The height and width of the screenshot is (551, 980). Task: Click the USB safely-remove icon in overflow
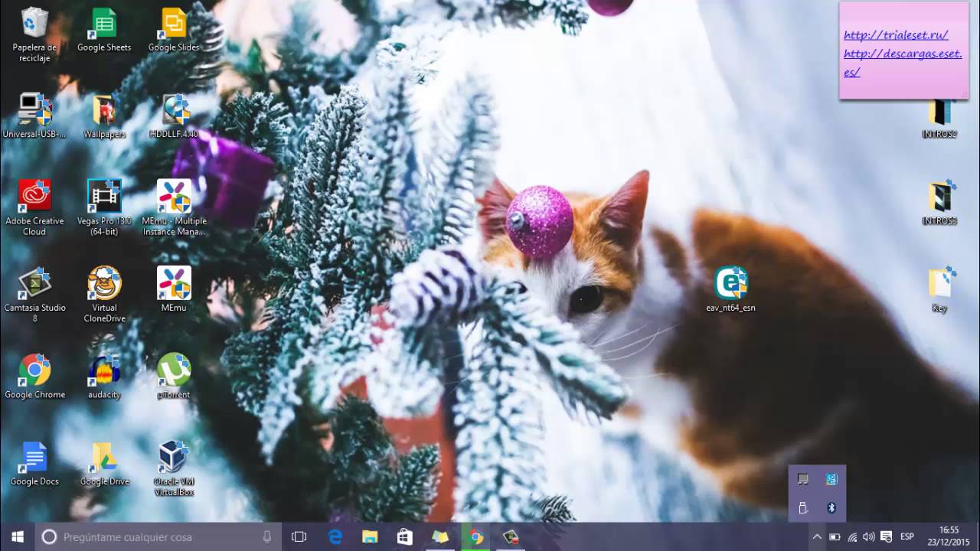coord(803,507)
